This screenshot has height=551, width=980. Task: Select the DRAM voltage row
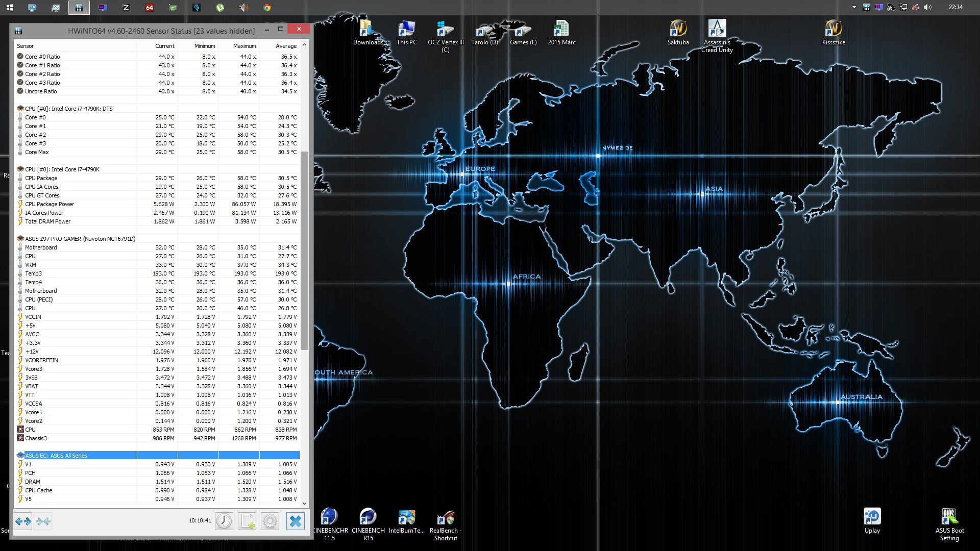tap(157, 482)
